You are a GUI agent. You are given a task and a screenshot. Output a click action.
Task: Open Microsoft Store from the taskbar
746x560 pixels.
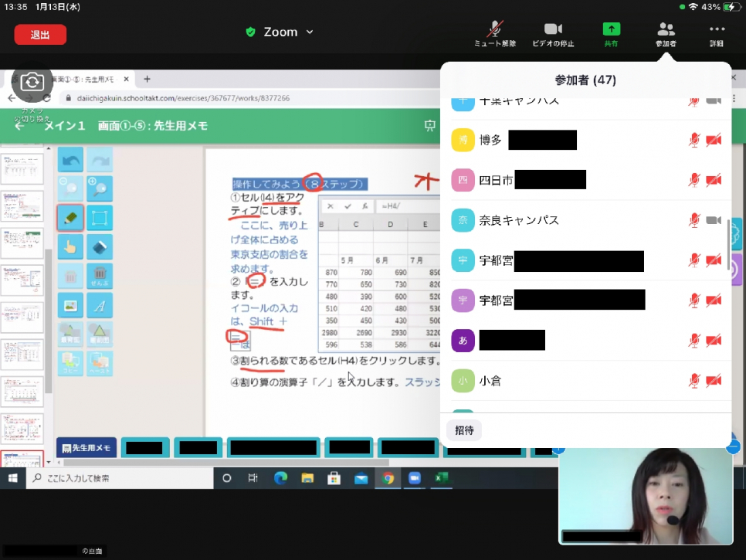click(334, 478)
